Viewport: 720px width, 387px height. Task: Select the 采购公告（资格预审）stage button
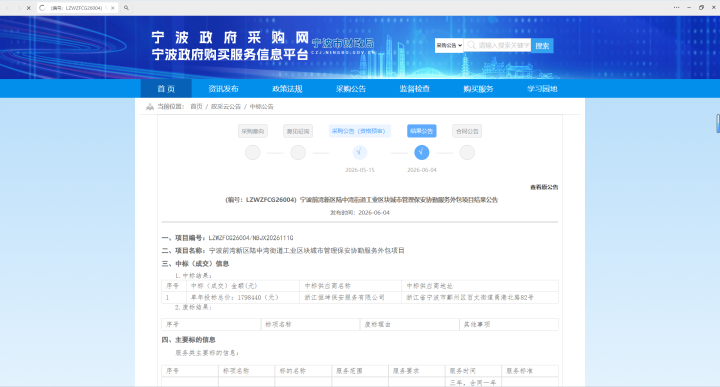[360, 131]
